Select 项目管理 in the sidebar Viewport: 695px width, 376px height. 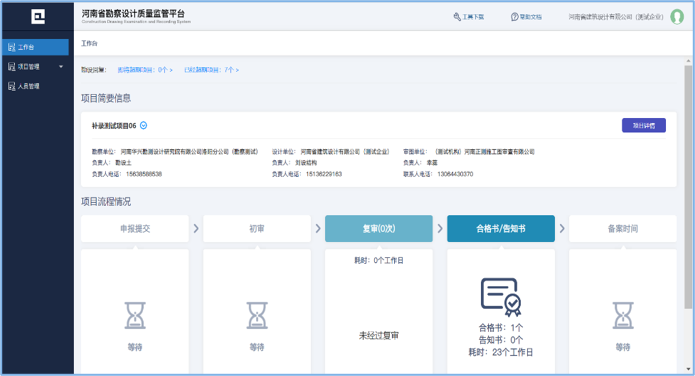tap(35, 67)
